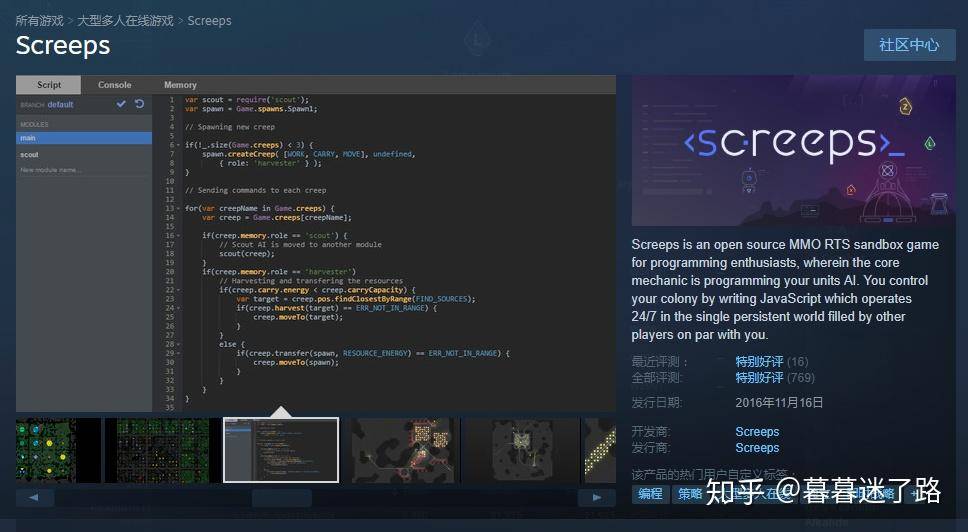
Task: Click the release date 2016年11月16日 text
Action: (779, 402)
